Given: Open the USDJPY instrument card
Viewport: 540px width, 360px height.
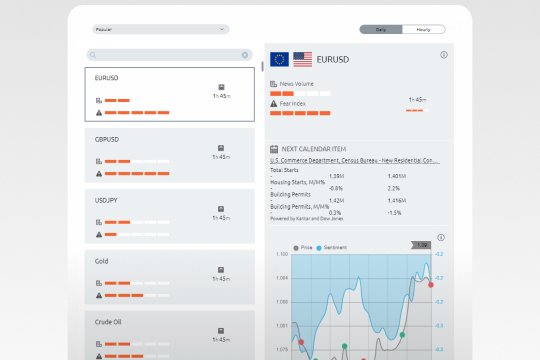Looking at the screenshot, I should tap(170, 216).
